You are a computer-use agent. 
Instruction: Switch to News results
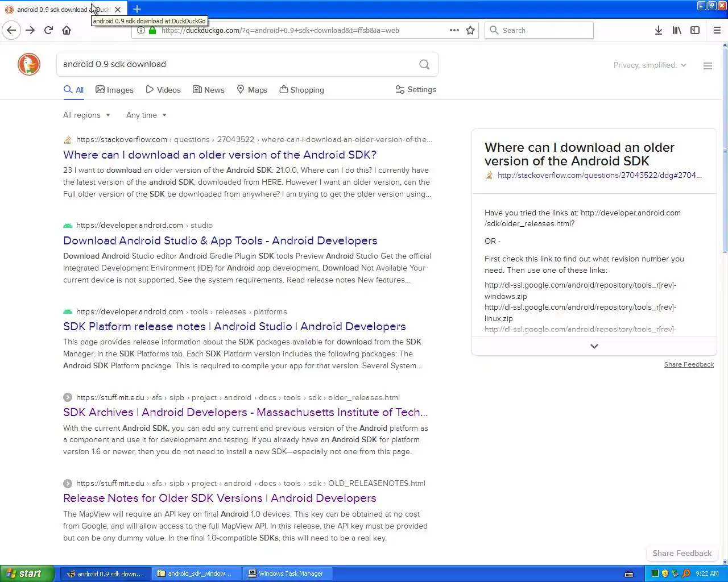208,90
